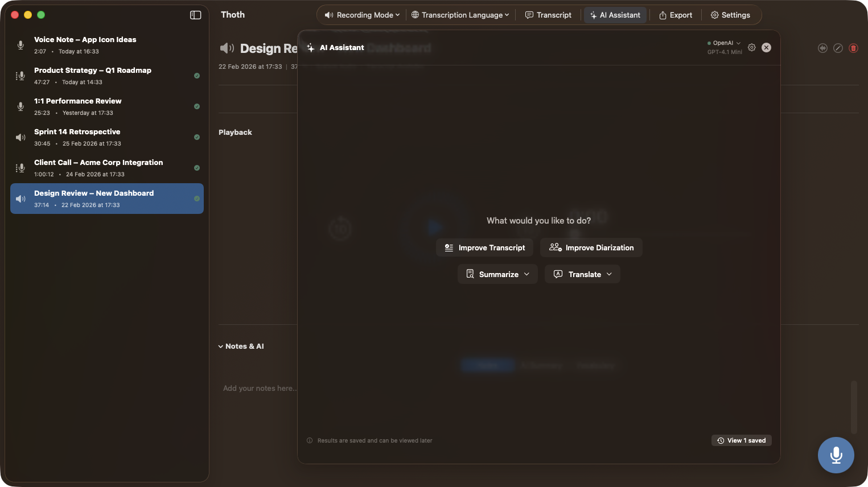Click the green checkmark badge on Sprint 14 Retrospective
868x487 pixels.
point(197,137)
